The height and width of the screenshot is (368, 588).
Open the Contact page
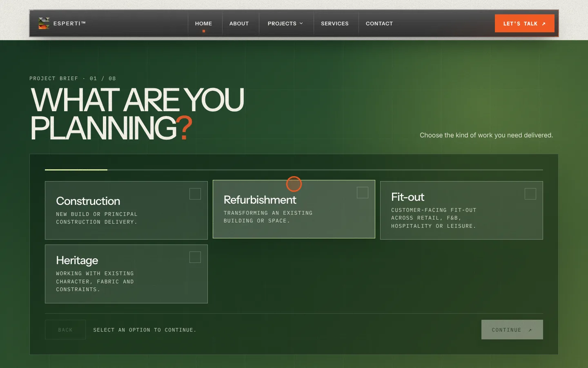(x=379, y=23)
